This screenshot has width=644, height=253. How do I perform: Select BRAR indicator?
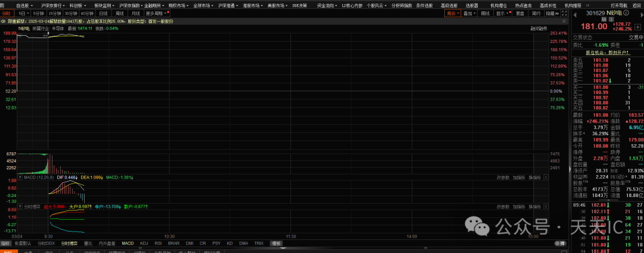(174, 243)
